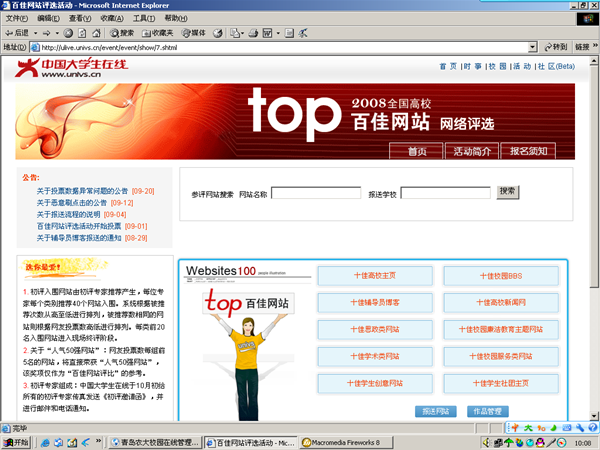Select the 十佳校园BBS category button
The image size is (600, 450).
tap(501, 276)
